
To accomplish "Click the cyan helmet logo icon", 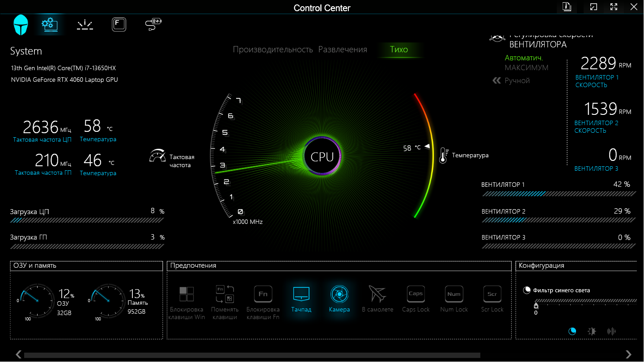I will [21, 25].
